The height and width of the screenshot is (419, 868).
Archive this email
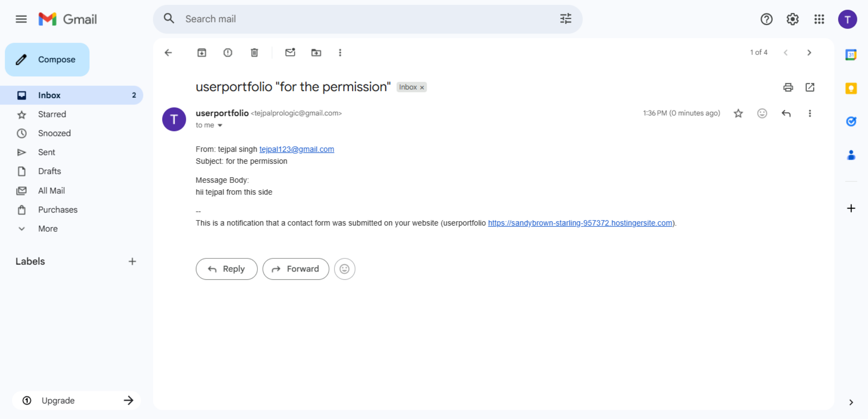[x=202, y=52]
